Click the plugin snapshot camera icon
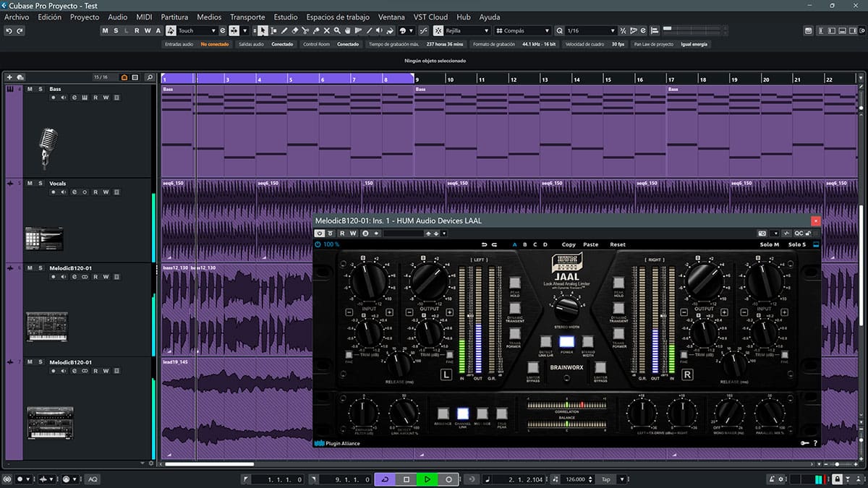 762,234
